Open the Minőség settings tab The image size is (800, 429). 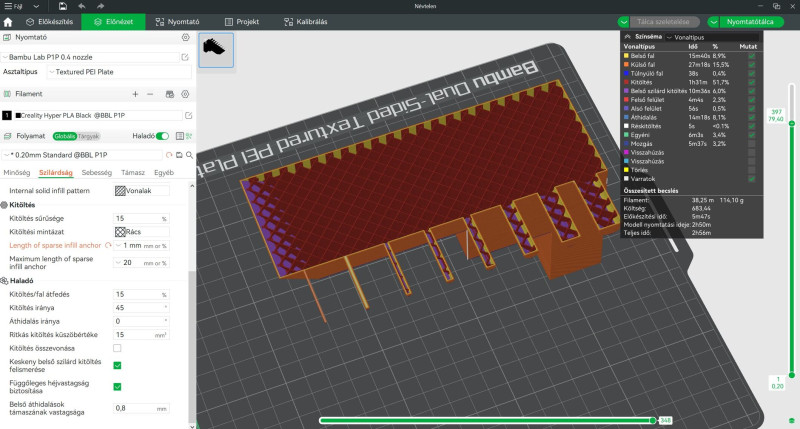pyautogui.click(x=17, y=172)
